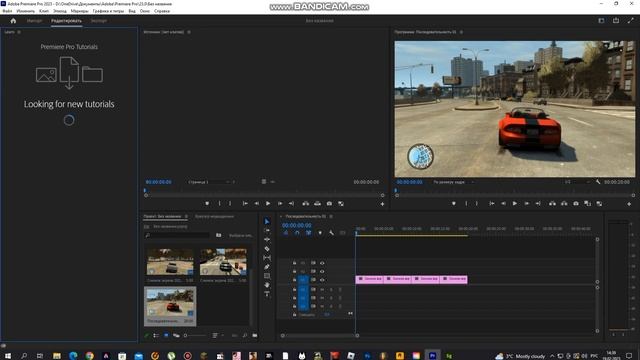This screenshot has width=640, height=360.
Task: Play the Program monitor sequence
Action: pos(515,203)
